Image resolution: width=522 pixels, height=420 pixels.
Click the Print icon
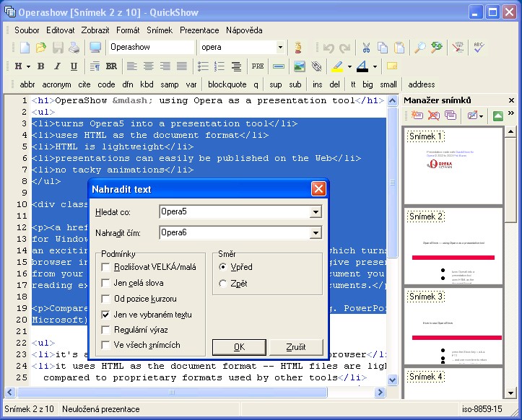pyautogui.click(x=74, y=48)
